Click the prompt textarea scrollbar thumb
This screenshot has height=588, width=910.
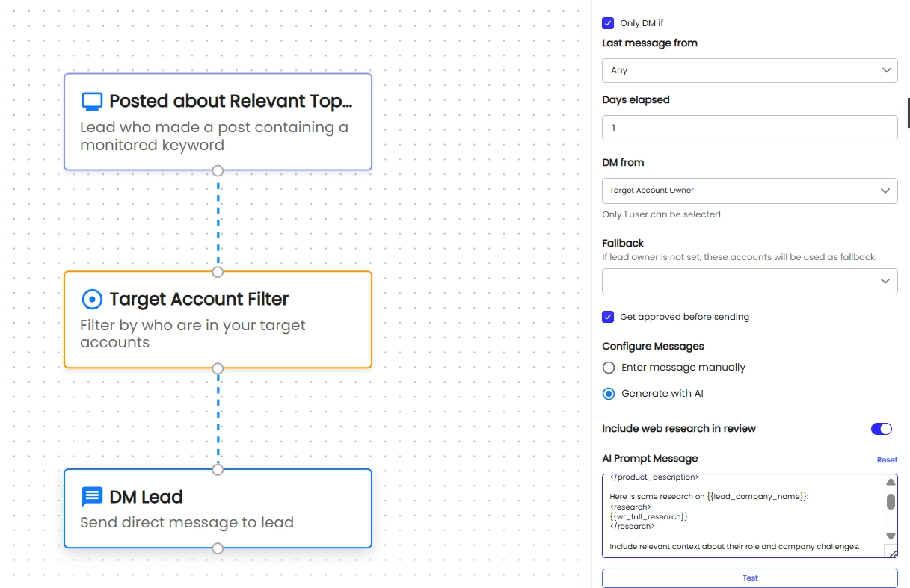(x=891, y=501)
